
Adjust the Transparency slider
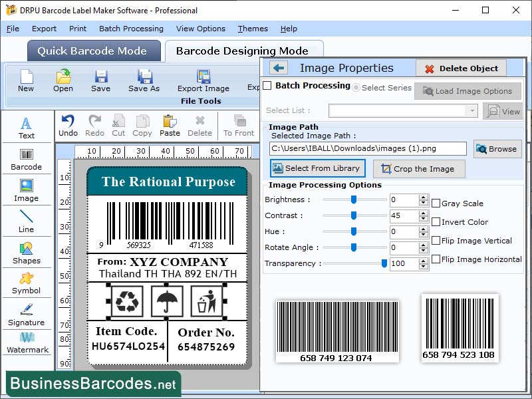[384, 263]
